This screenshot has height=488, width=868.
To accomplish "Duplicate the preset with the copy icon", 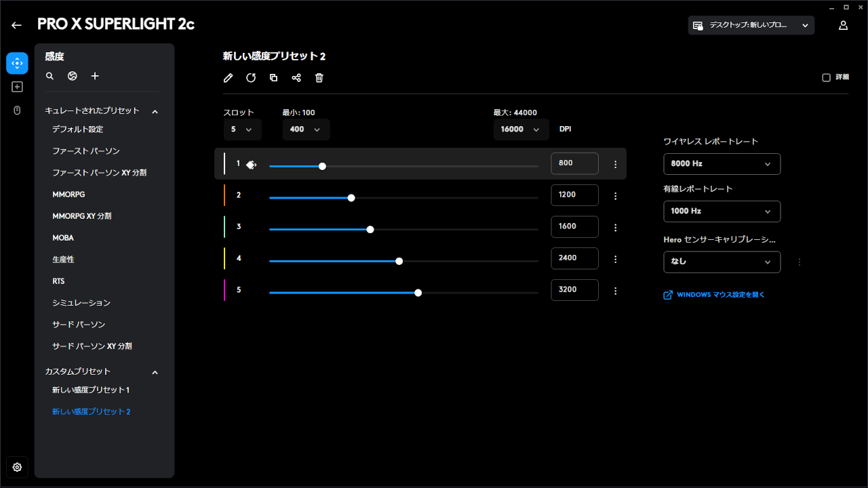I will tap(273, 78).
